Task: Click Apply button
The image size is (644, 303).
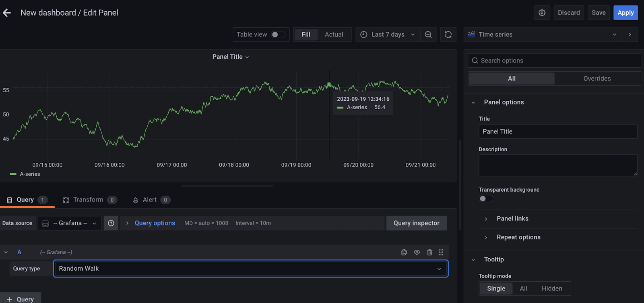Action: pos(625,13)
